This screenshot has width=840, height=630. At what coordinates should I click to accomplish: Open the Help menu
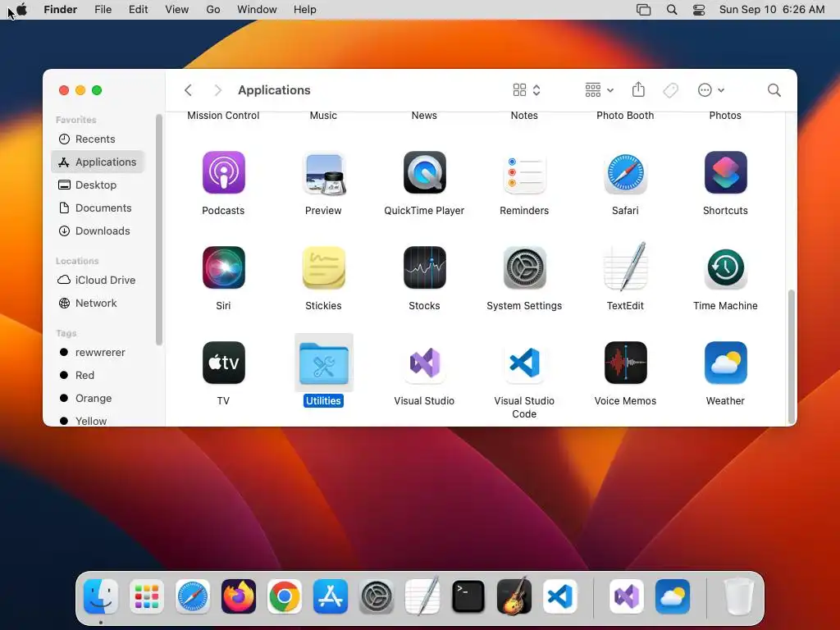(305, 10)
